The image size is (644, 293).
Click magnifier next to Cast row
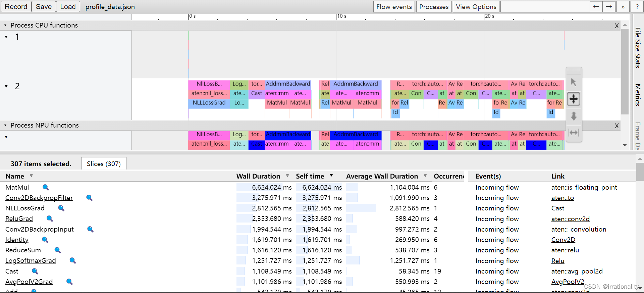click(x=35, y=271)
